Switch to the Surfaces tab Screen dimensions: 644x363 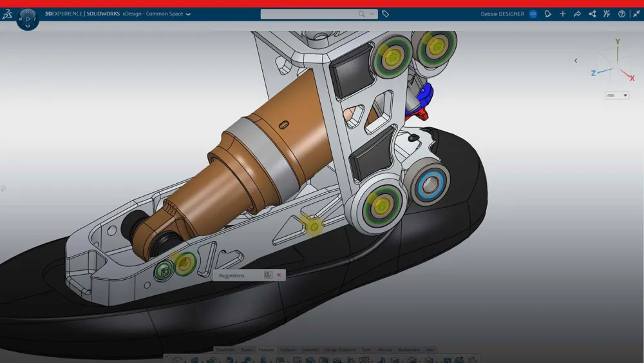tap(288, 350)
